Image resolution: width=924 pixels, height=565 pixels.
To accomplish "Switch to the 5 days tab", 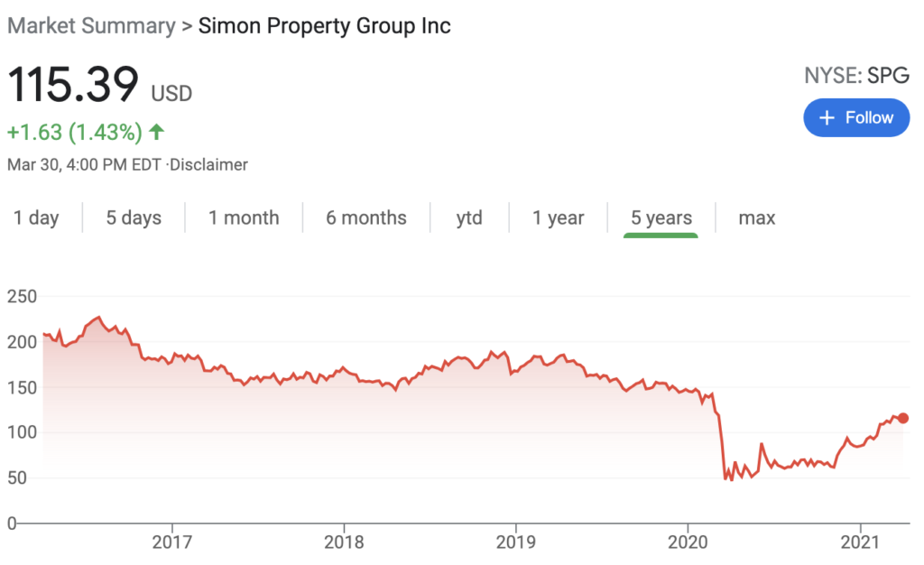I will tap(134, 218).
